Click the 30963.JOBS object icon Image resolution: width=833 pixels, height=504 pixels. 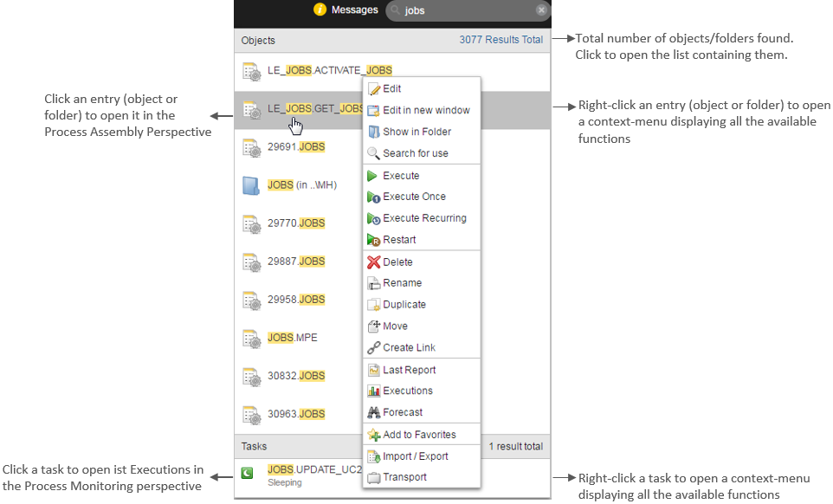click(251, 416)
